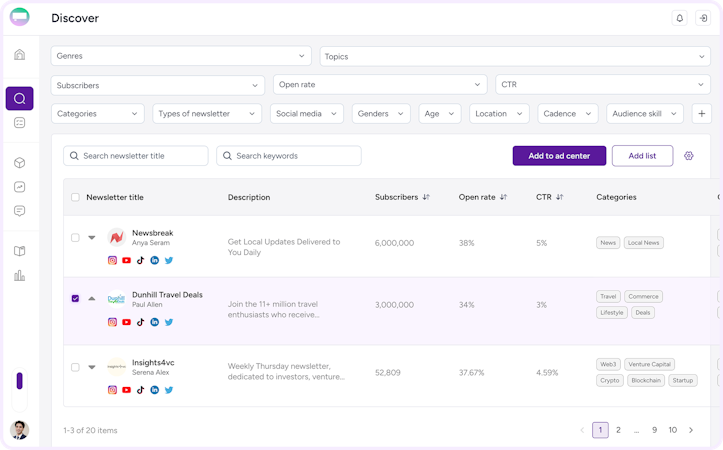Select the Newsbreak row checkbox
This screenshot has width=723, height=450.
[x=75, y=238]
